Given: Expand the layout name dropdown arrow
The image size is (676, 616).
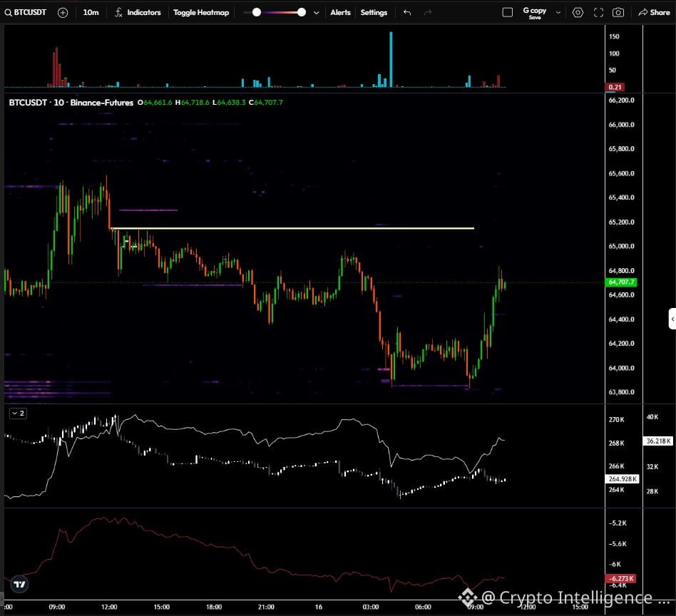Looking at the screenshot, I should [558, 13].
